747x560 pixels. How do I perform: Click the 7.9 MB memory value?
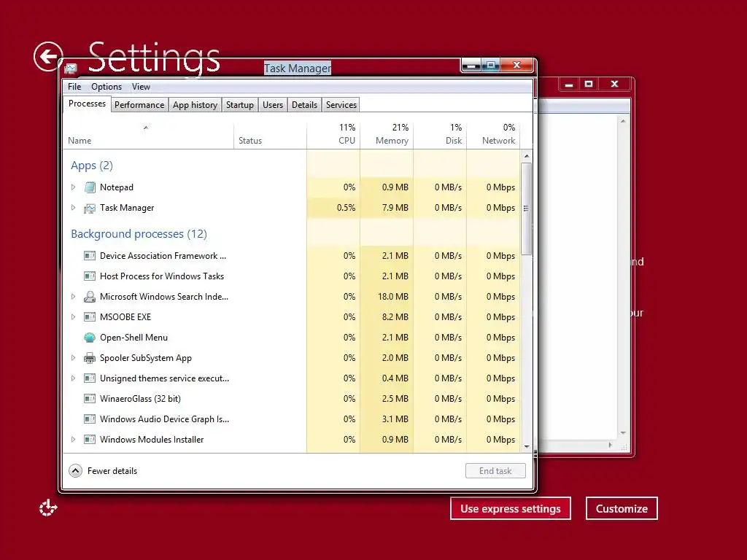coord(395,208)
